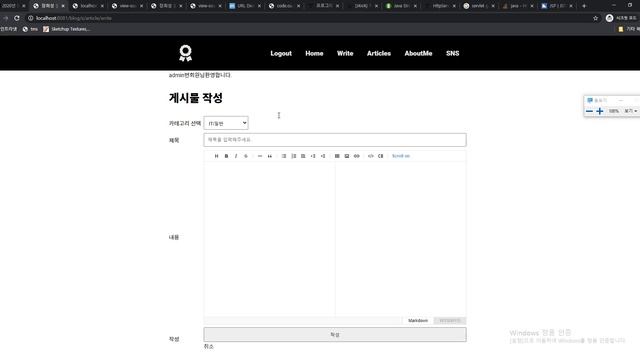Viewport: 640px width, 360px height.
Task: Click the browser address bar URL
Action: [73, 18]
